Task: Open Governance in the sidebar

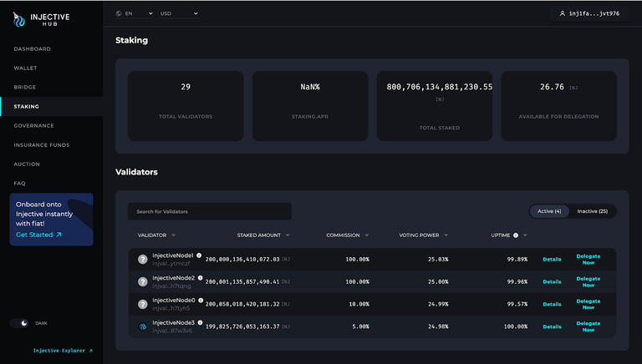Action: click(33, 125)
